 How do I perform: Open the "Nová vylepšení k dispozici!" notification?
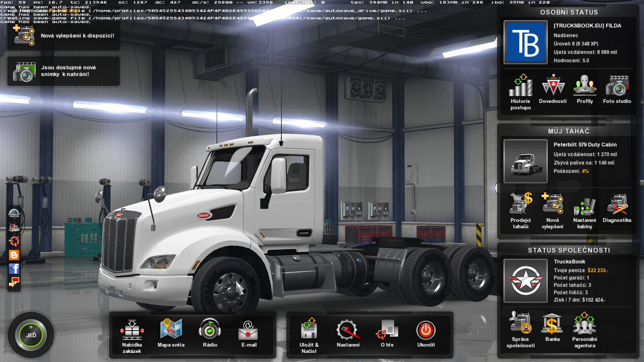pos(63,36)
